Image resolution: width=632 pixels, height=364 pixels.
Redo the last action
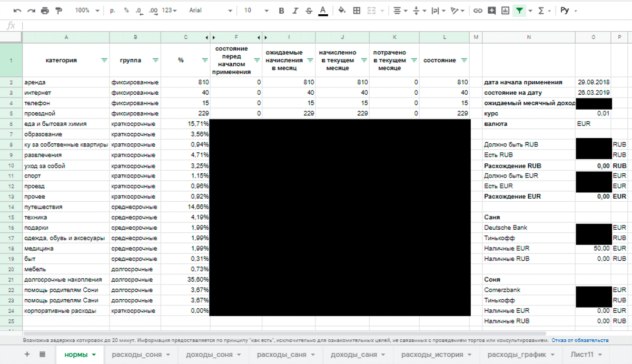[31, 11]
